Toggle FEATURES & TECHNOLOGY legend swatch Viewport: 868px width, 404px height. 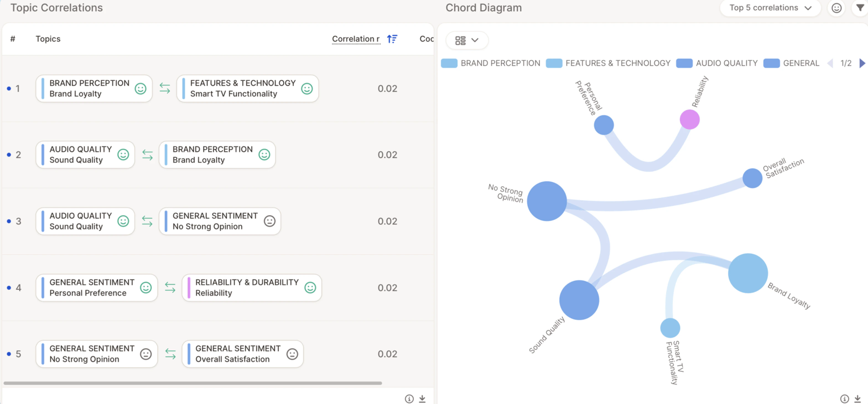553,63
